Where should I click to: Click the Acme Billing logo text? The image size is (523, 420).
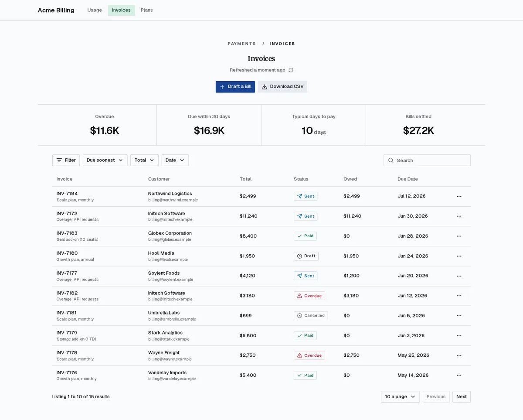tap(56, 10)
